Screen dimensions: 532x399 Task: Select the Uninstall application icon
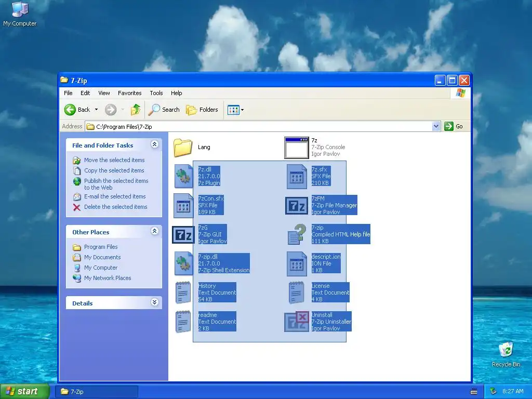(296, 322)
